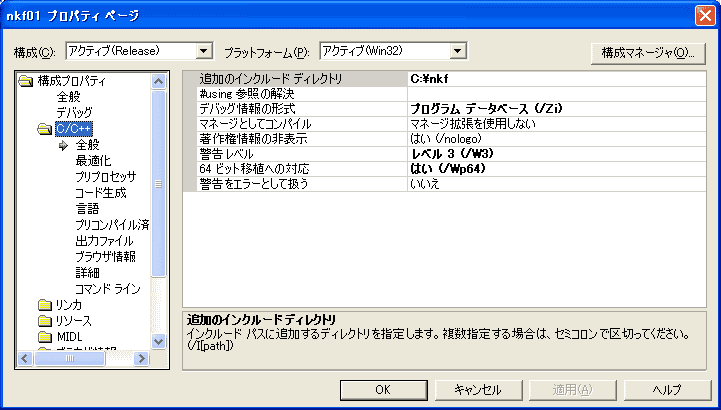Image resolution: width=721 pixels, height=410 pixels.
Task: Click the はい (/Wp64) value
Action: (x=556, y=169)
